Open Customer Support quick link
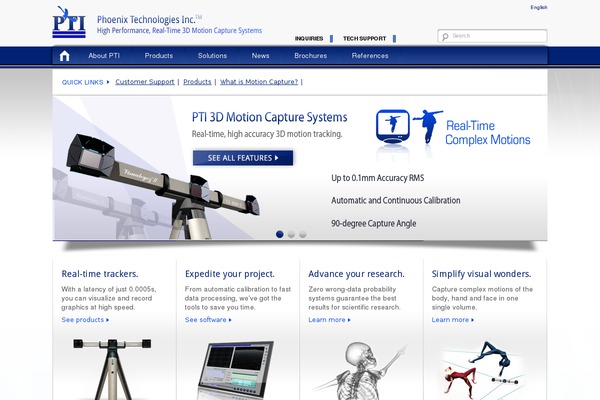 tap(145, 82)
